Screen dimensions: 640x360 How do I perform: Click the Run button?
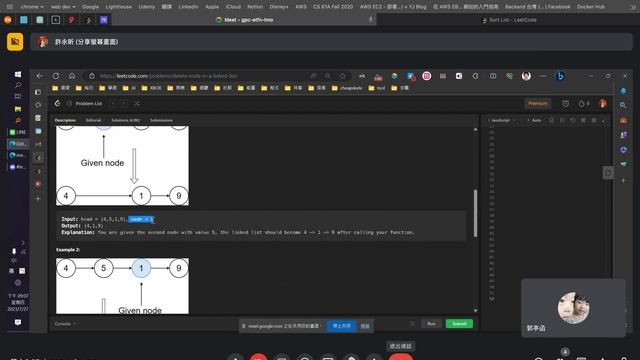click(x=431, y=324)
